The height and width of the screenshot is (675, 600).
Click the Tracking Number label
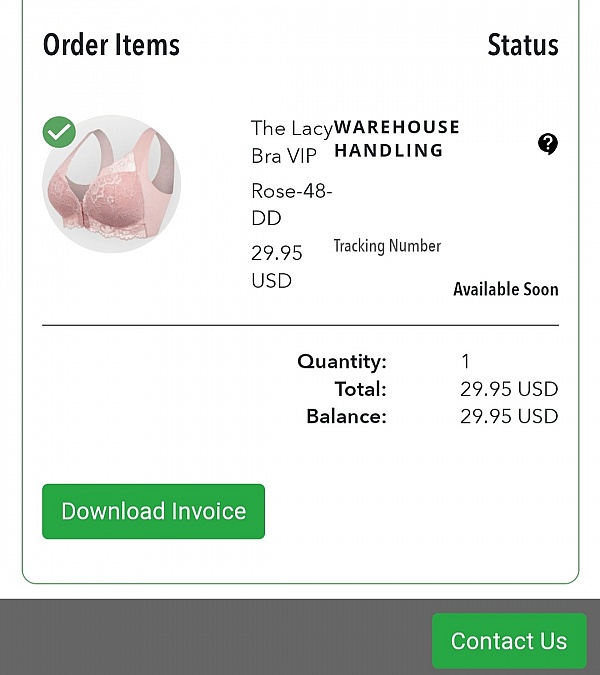[387, 246]
